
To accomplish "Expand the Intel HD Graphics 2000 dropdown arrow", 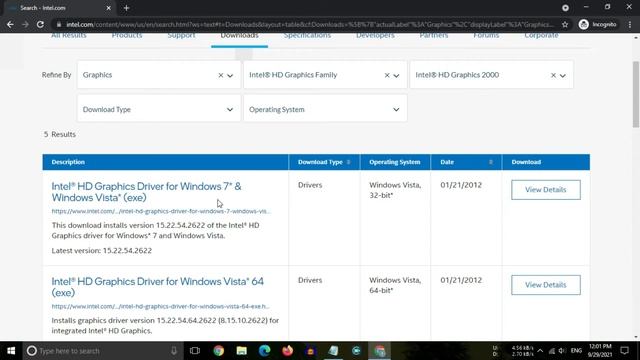I will click(563, 76).
